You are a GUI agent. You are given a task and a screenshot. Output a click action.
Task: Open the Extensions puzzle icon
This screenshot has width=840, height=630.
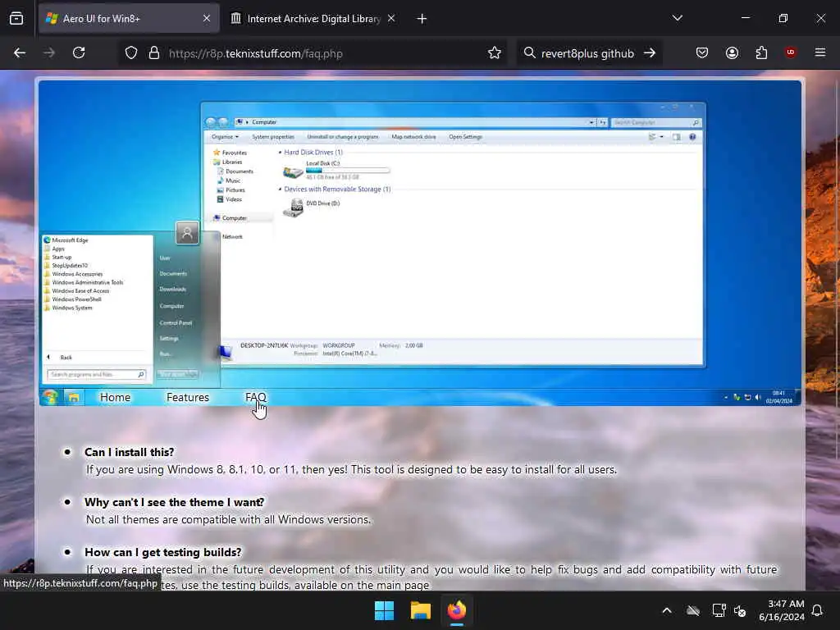click(761, 53)
